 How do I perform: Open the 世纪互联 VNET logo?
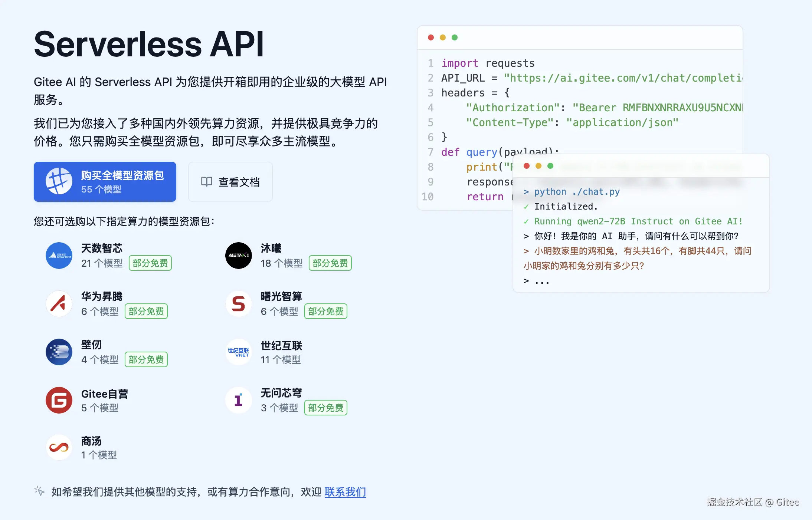tap(238, 352)
